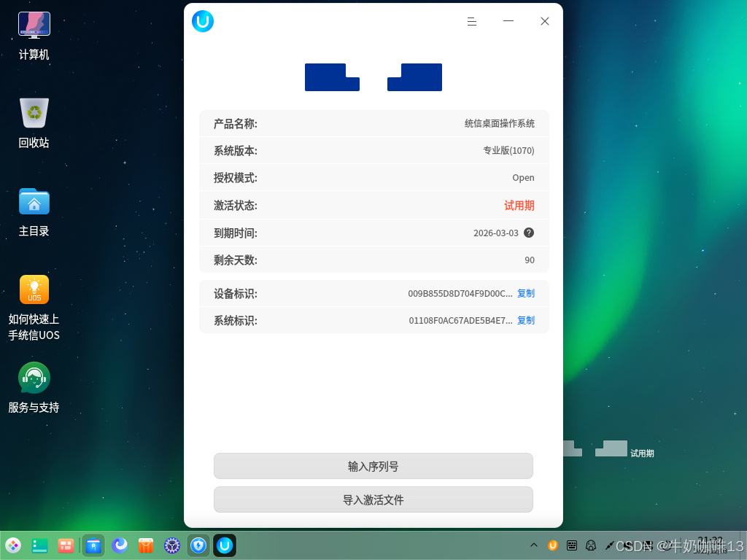This screenshot has width=747, height=560.
Task: Open the security center shield icon
Action: point(198,545)
